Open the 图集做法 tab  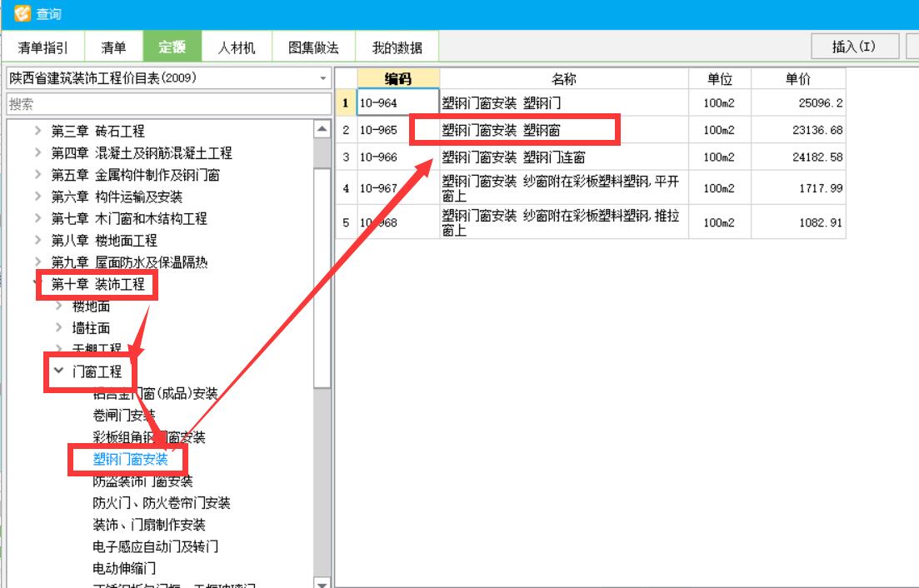coord(313,47)
